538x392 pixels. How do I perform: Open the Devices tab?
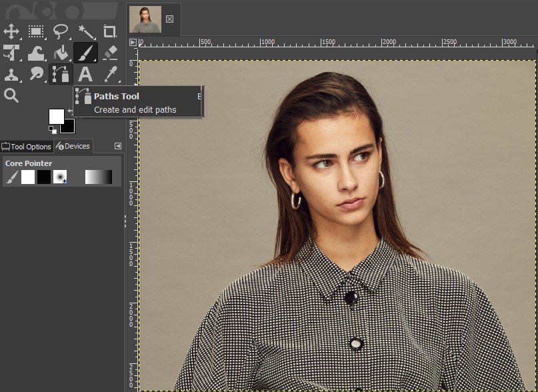(x=73, y=147)
